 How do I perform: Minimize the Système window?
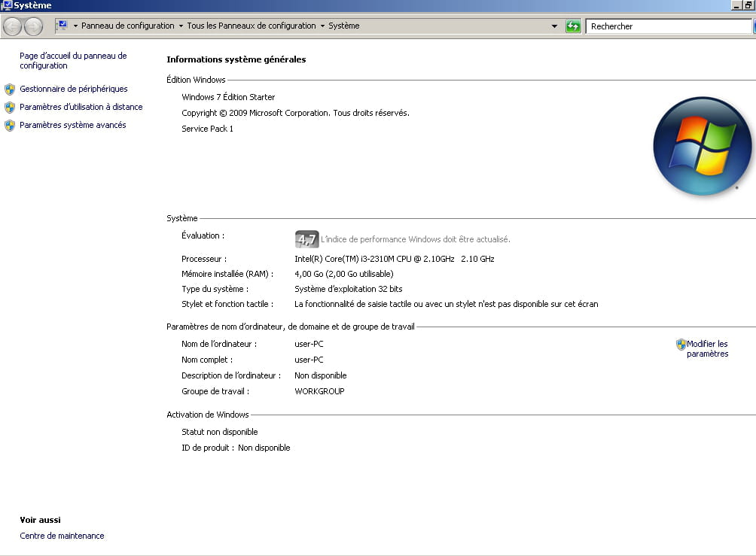tap(736, 5)
